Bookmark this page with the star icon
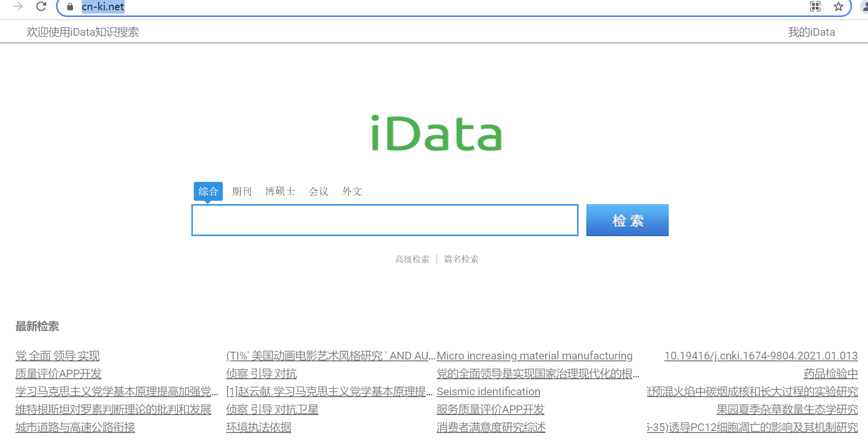This screenshot has width=868, height=447. 839,7
